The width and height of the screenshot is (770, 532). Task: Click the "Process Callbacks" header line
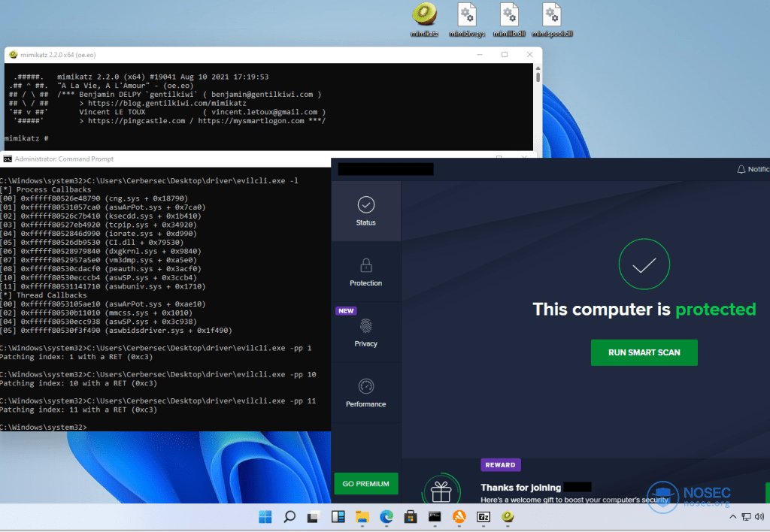point(46,189)
